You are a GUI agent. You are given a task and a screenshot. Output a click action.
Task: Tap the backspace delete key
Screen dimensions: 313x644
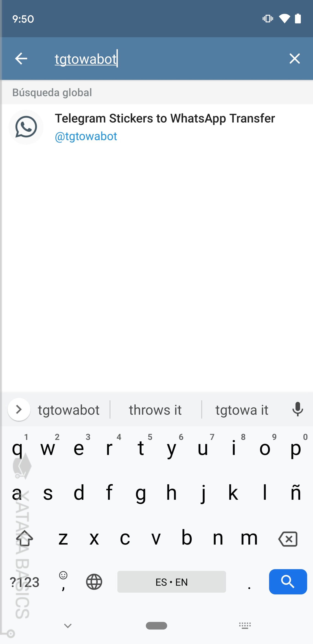point(288,539)
